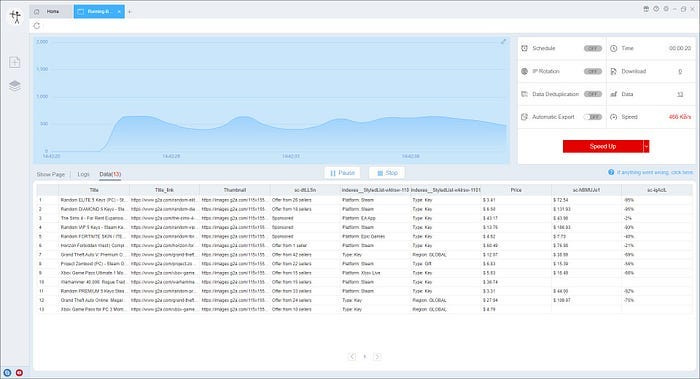The image size is (700, 379).
Task: Open the stacked layers icon in the sidebar
Action: pos(15,85)
